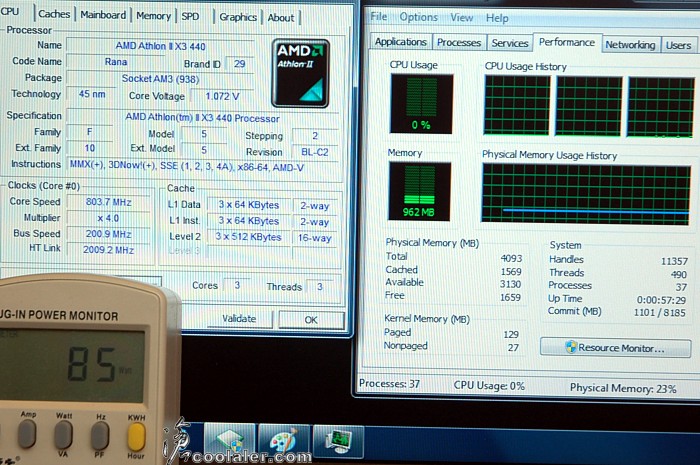Click the second CPU Usage History graph
The height and width of the screenshot is (465, 700).
click(x=588, y=106)
